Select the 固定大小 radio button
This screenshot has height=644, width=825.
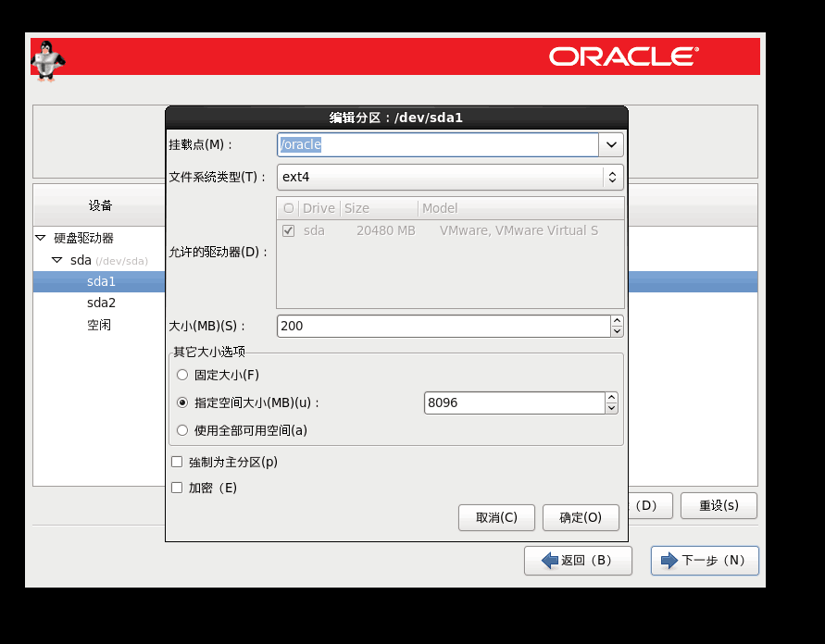pyautogui.click(x=181, y=375)
